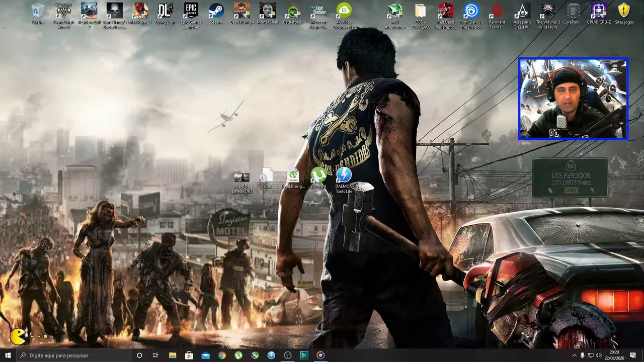Click the webcam overlay thumbnail
This screenshot has height=362, width=644.
click(573, 99)
